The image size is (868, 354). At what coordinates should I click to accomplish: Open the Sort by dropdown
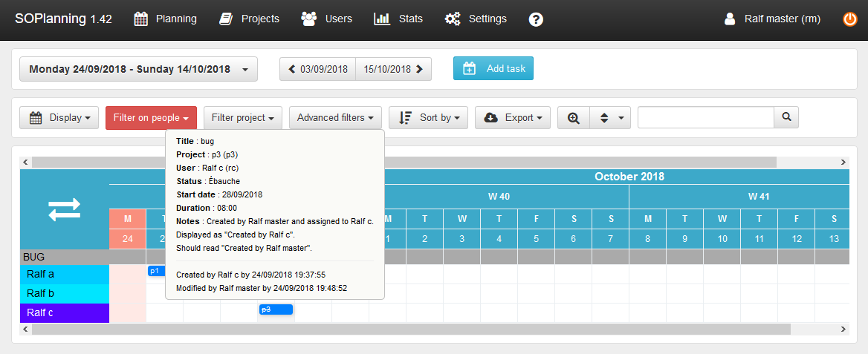[x=428, y=117]
